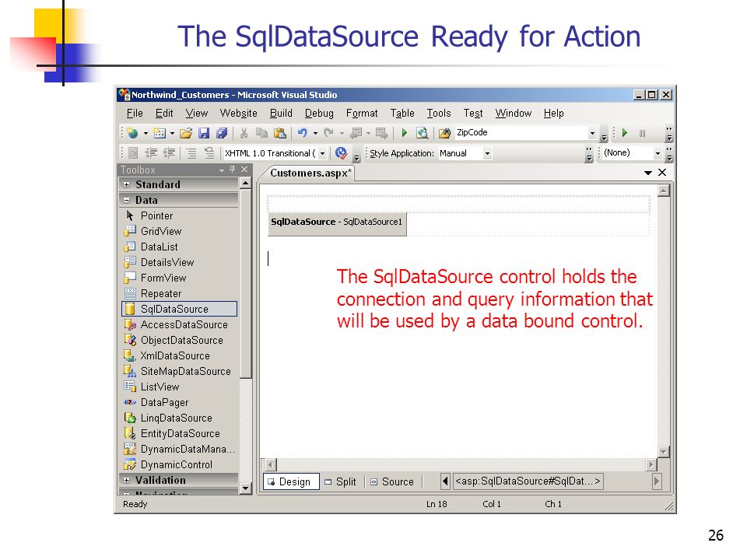The width and height of the screenshot is (747, 560).
Task: Switch to Source view
Action: [x=392, y=481]
